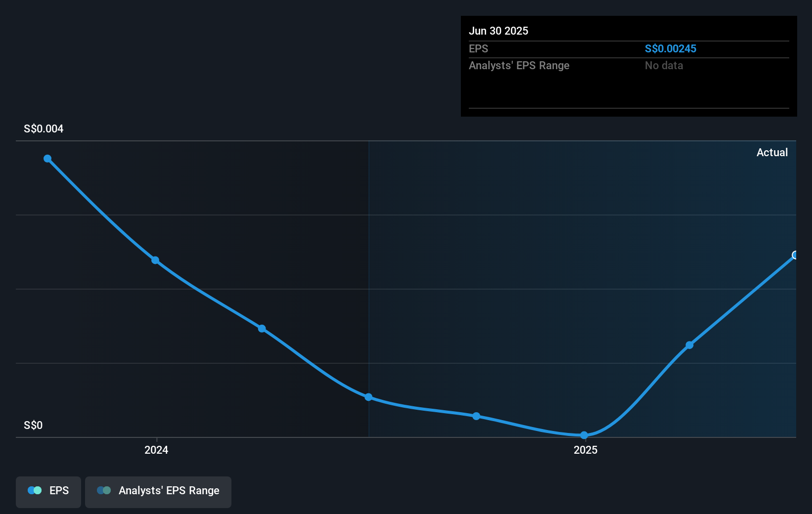Select the third EPS data point on the declining curve
Viewport: 812px width, 514px height.
(x=262, y=329)
